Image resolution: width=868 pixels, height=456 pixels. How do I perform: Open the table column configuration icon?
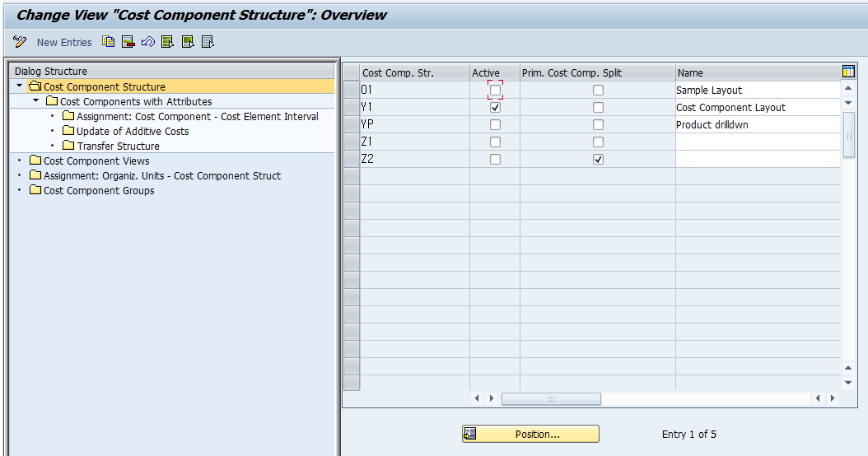(848, 72)
